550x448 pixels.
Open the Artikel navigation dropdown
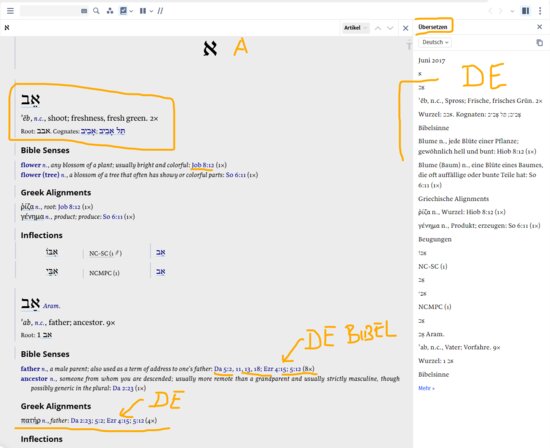coord(356,28)
